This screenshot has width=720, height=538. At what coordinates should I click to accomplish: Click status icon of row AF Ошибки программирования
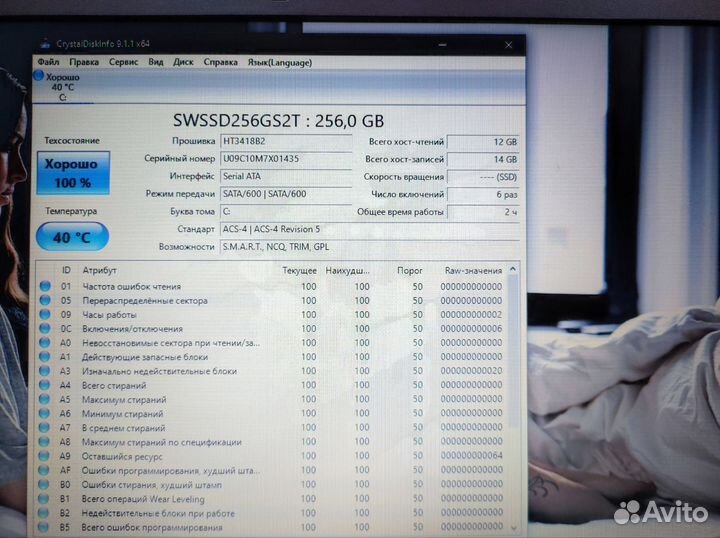coord(44,471)
